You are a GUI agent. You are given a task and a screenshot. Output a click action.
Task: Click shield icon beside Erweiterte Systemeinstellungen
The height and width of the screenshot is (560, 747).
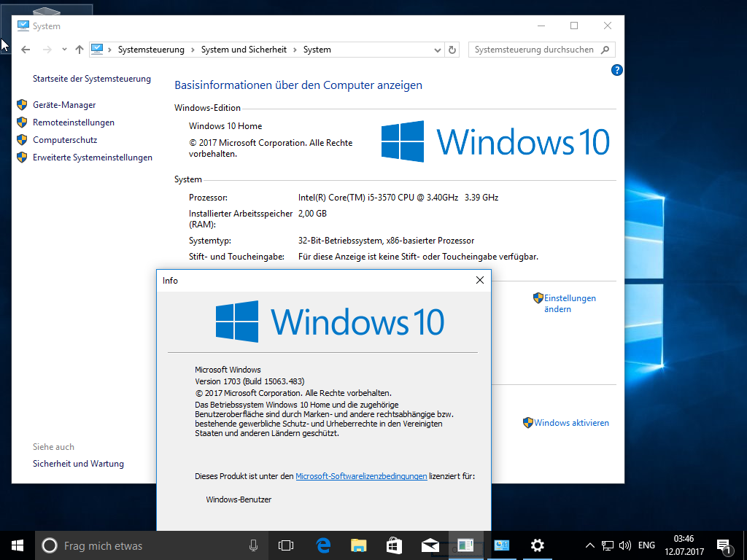22,157
